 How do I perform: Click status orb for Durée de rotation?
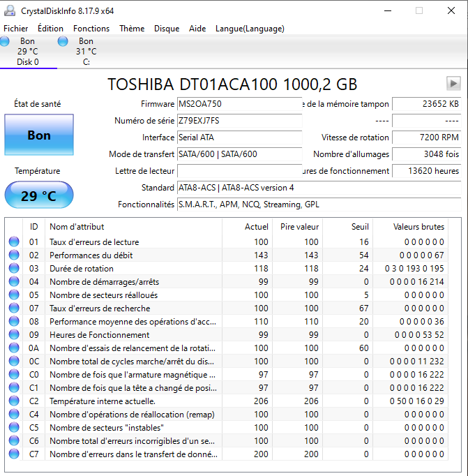tap(14, 268)
